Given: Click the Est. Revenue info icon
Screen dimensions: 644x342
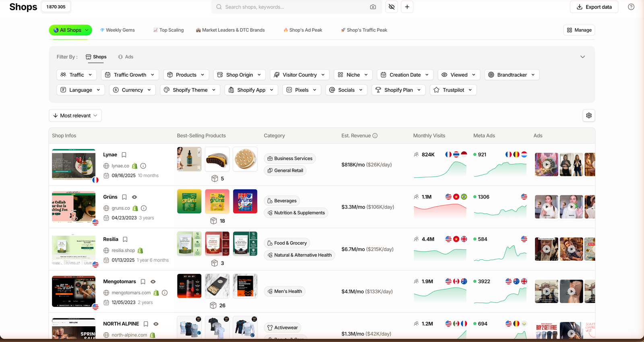Looking at the screenshot, I should pos(375,136).
